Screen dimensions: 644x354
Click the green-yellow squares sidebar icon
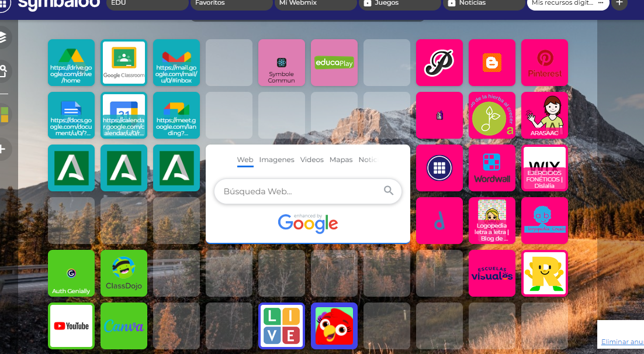pyautogui.click(x=4, y=115)
